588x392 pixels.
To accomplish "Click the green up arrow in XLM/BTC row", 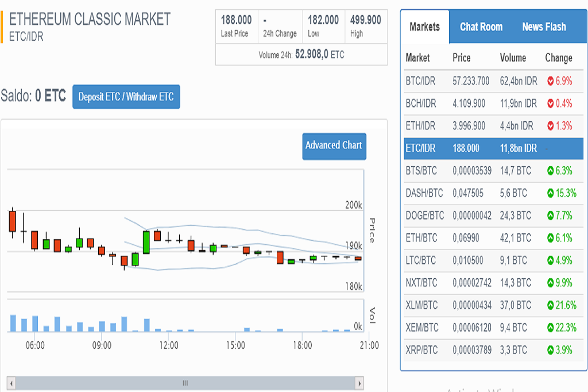I will (x=550, y=305).
